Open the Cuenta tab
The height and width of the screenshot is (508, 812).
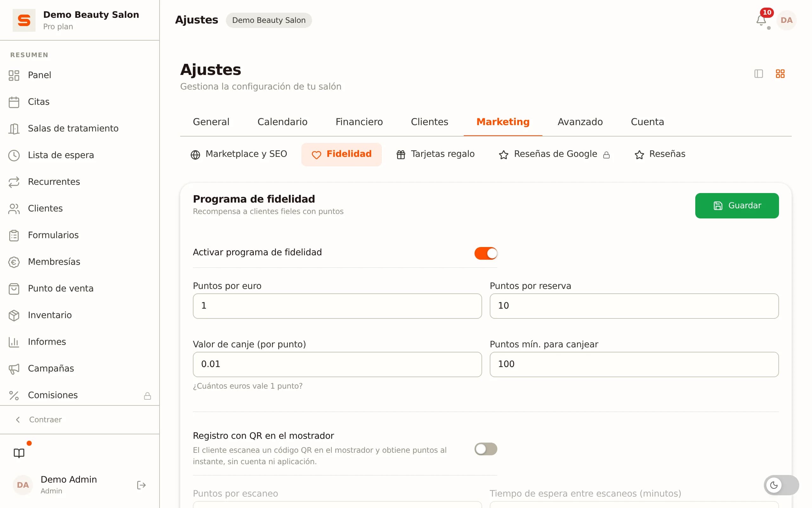(647, 122)
